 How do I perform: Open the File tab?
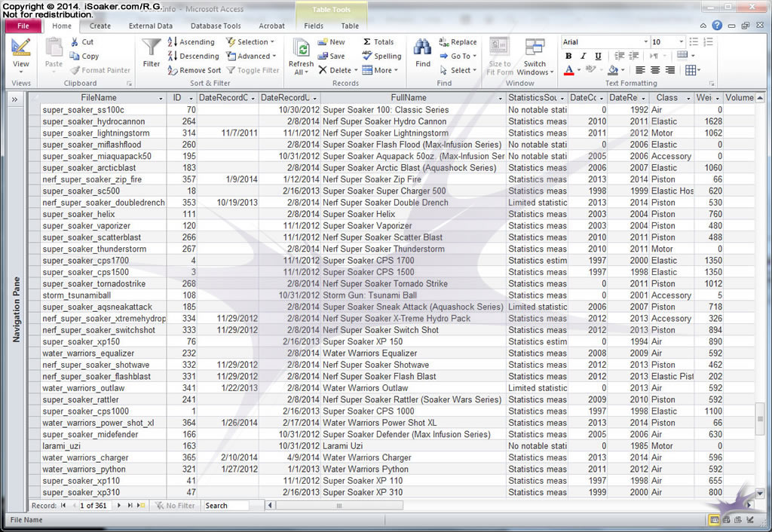click(23, 26)
